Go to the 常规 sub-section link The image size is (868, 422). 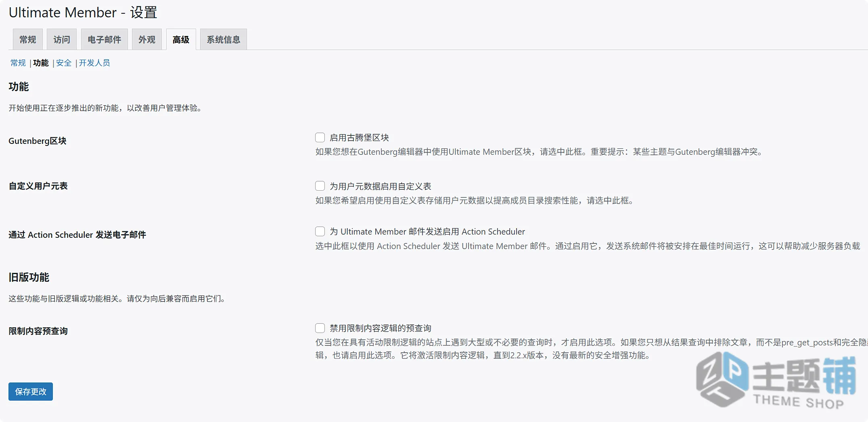click(18, 63)
